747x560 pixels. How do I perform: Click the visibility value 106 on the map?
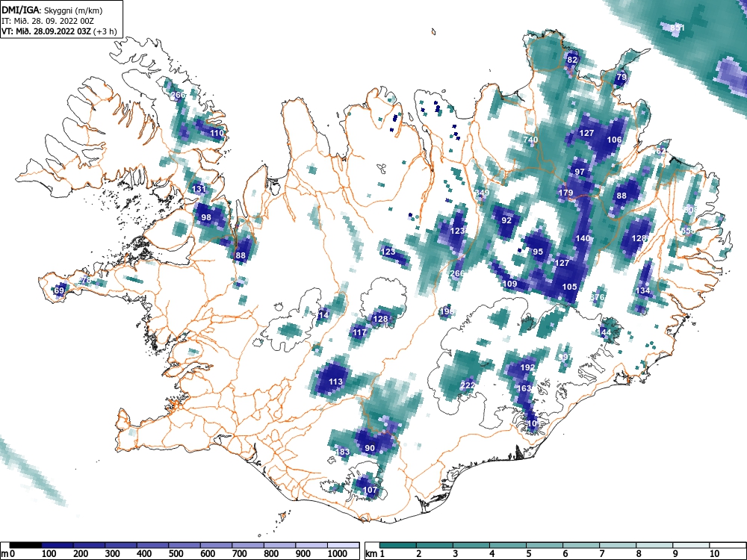[615, 140]
